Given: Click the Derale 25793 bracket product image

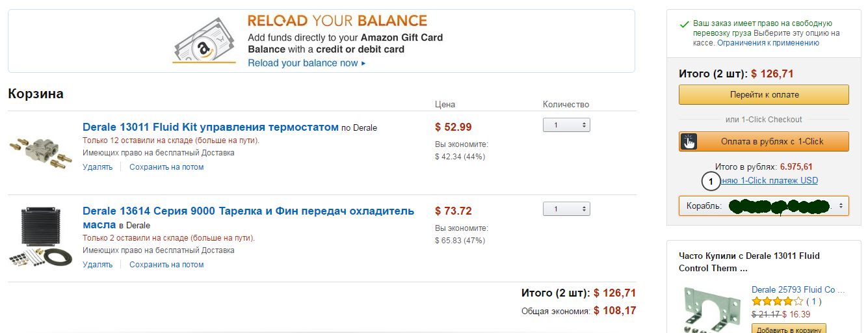Looking at the screenshot, I should [712, 311].
